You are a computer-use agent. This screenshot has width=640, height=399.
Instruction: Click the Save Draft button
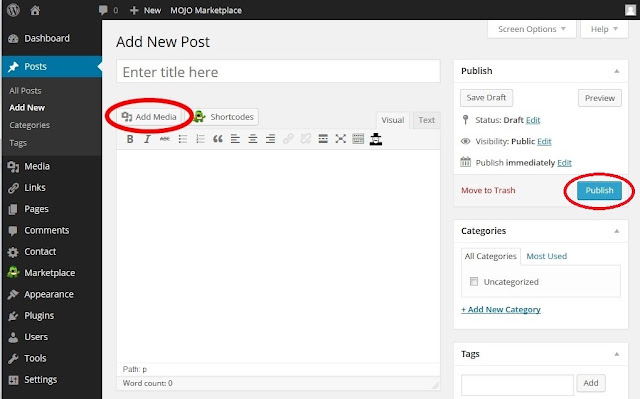(x=487, y=98)
